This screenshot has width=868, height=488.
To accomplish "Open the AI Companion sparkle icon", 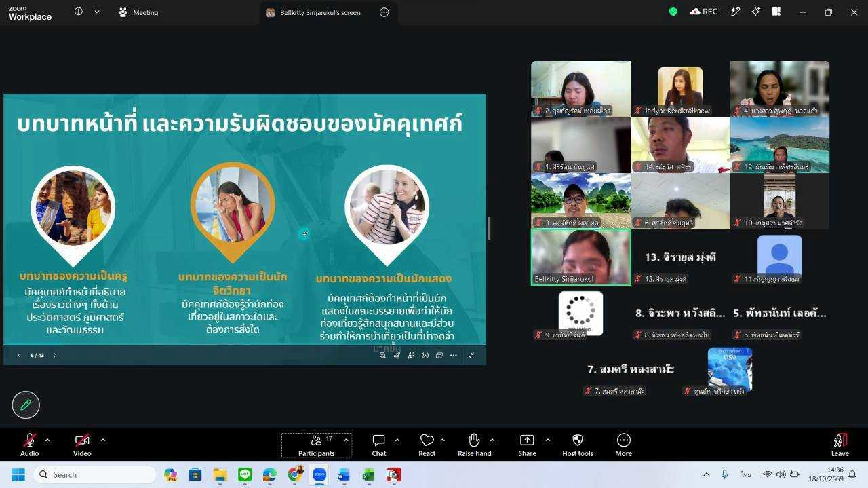I will point(755,12).
